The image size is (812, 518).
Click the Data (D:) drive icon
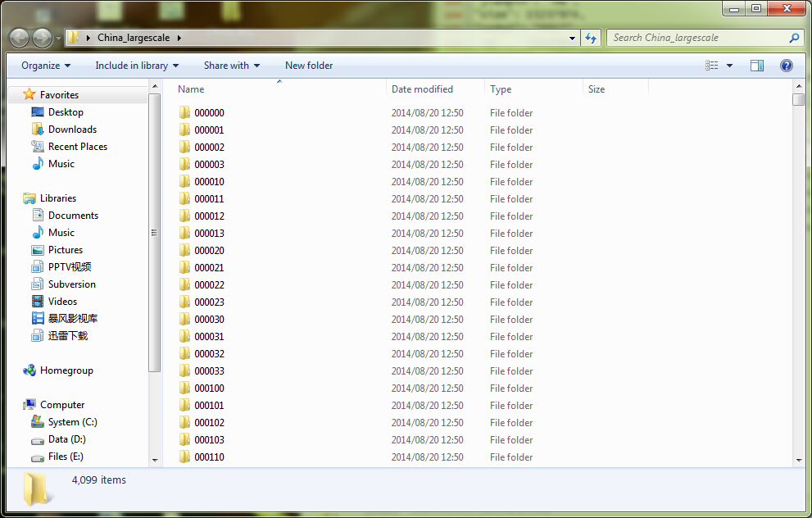(x=38, y=441)
